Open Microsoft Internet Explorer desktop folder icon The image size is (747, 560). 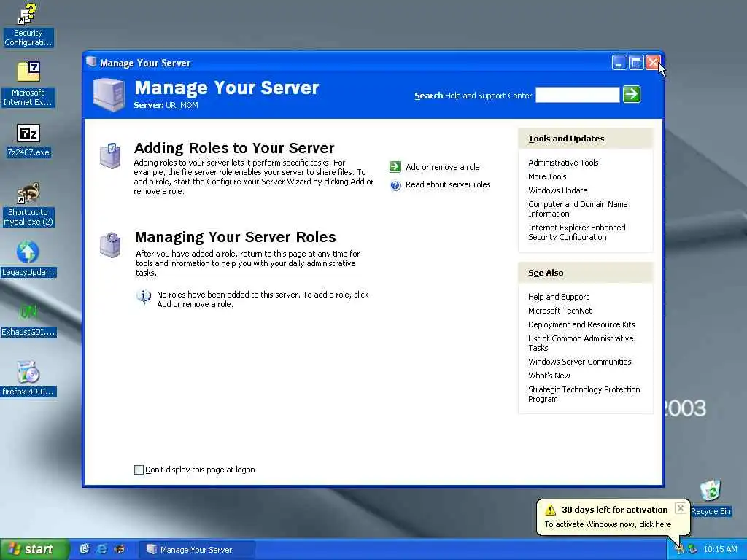[x=28, y=84]
